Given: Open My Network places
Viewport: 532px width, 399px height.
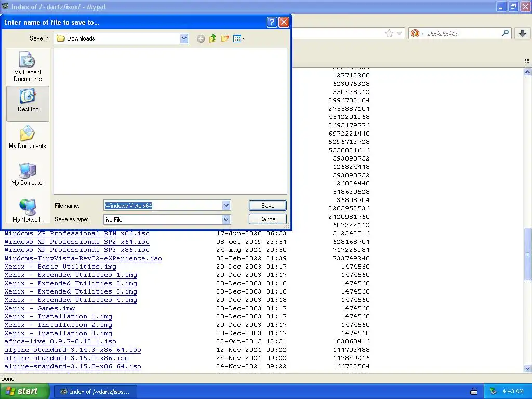Looking at the screenshot, I should pos(28,211).
